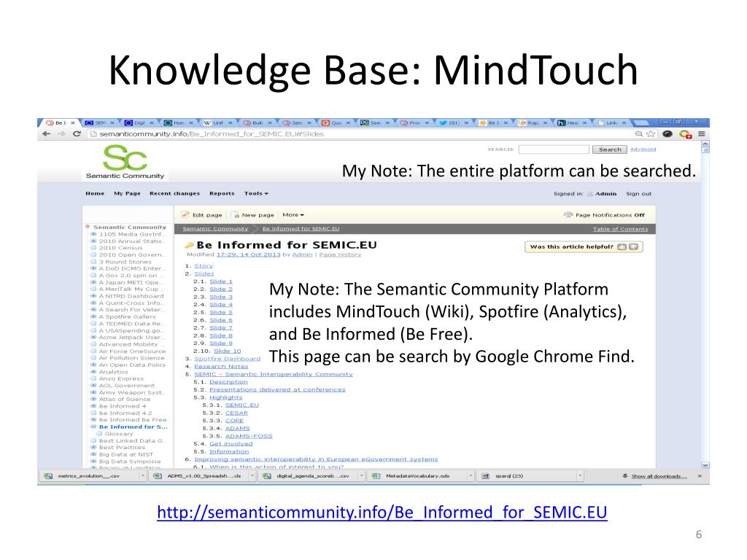Click the Advanced search link
Image resolution: width=747 pixels, height=560 pixels.
pyautogui.click(x=643, y=149)
